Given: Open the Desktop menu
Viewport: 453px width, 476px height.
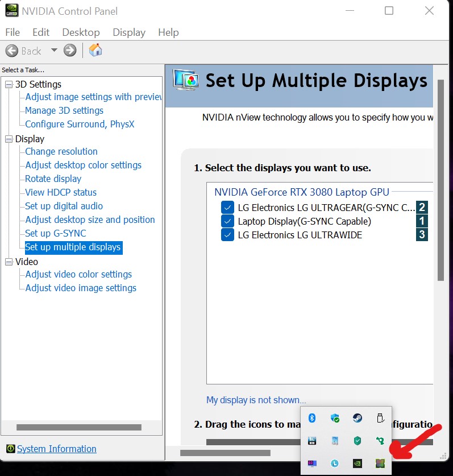Looking at the screenshot, I should click(x=81, y=32).
